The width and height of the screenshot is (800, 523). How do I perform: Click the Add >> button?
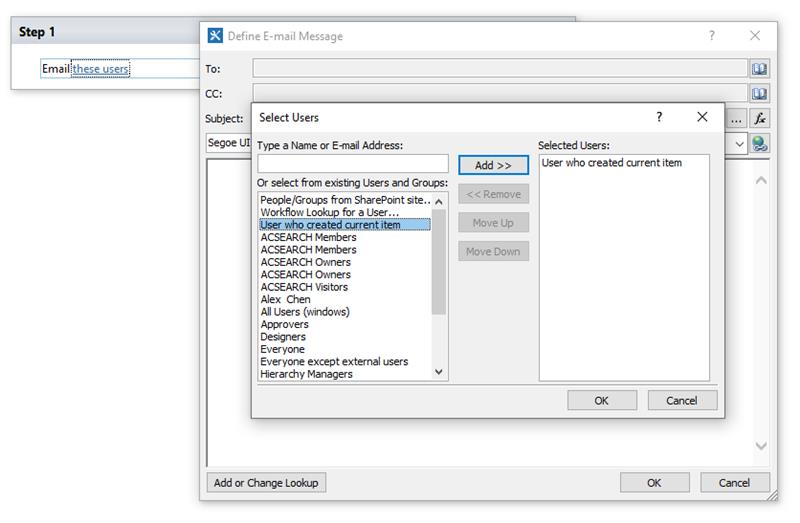[x=493, y=165]
